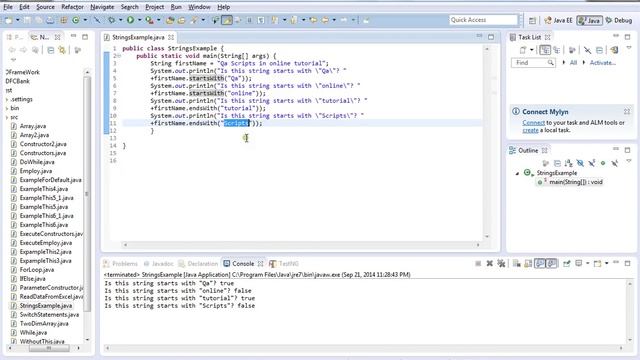
Task: Click the editor horizontal scrollbar
Action: pos(301,245)
